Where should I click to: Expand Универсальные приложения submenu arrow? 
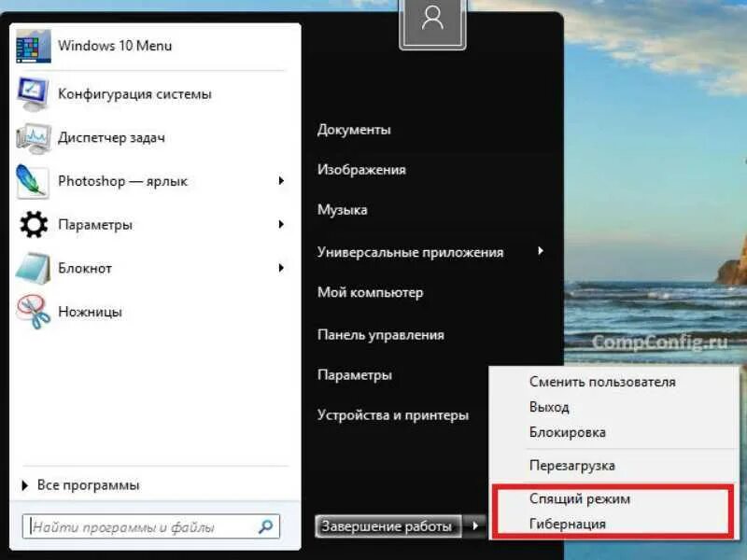pyautogui.click(x=541, y=251)
